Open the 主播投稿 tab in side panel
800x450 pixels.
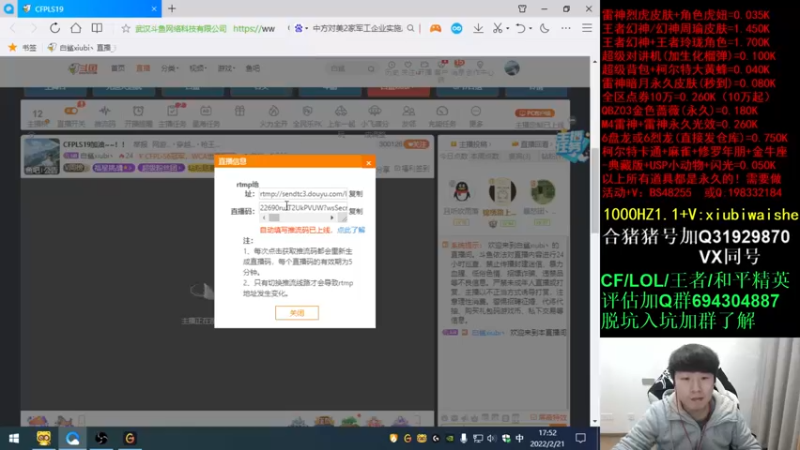(x=469, y=144)
